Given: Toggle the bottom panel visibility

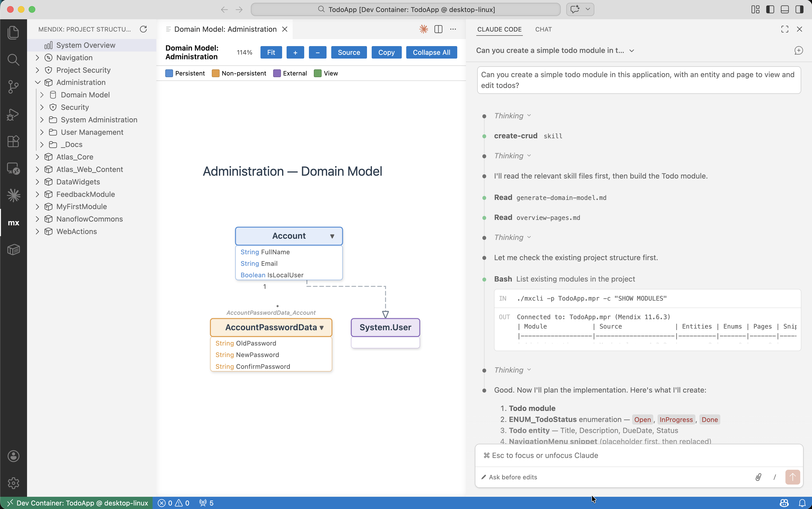Looking at the screenshot, I should click(x=785, y=9).
